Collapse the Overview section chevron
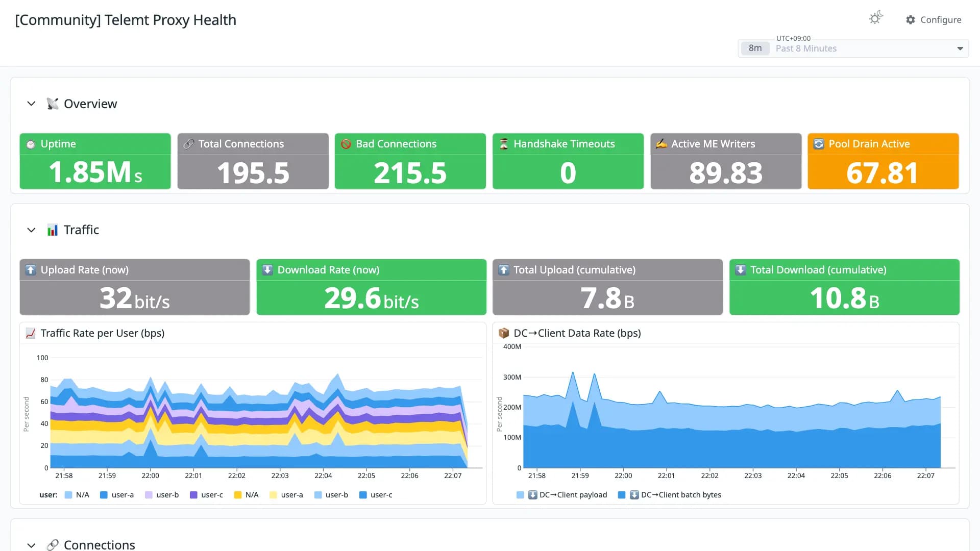 click(31, 104)
